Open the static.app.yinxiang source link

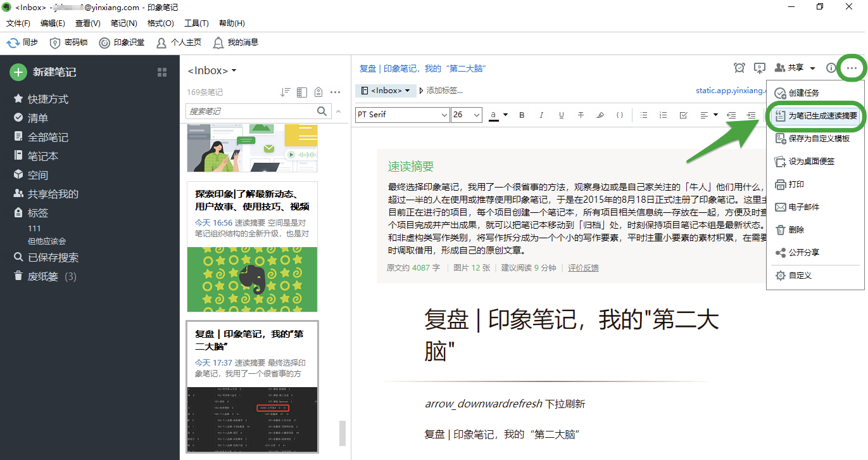(730, 91)
